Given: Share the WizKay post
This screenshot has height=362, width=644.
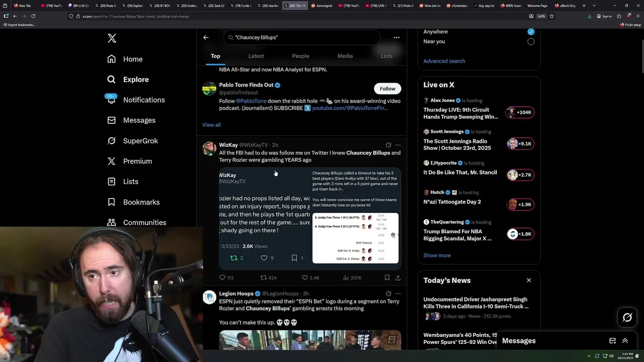Looking at the screenshot, I should coord(398,278).
